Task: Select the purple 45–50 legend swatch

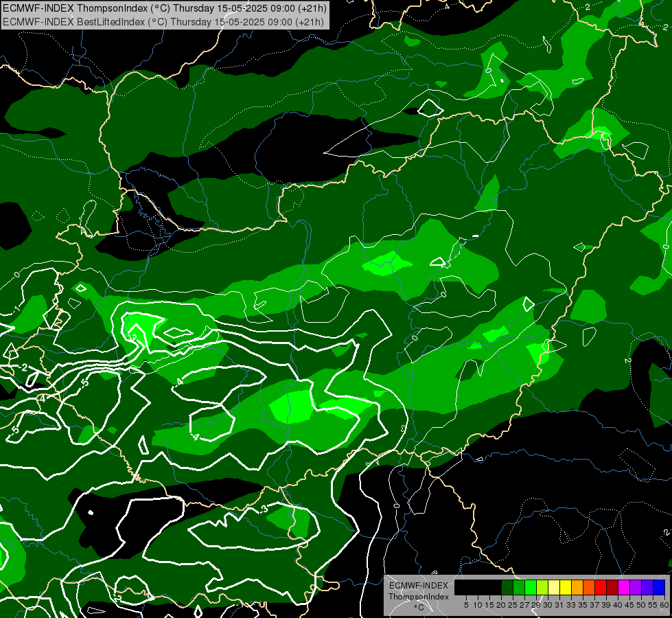Action: pyautogui.click(x=636, y=587)
